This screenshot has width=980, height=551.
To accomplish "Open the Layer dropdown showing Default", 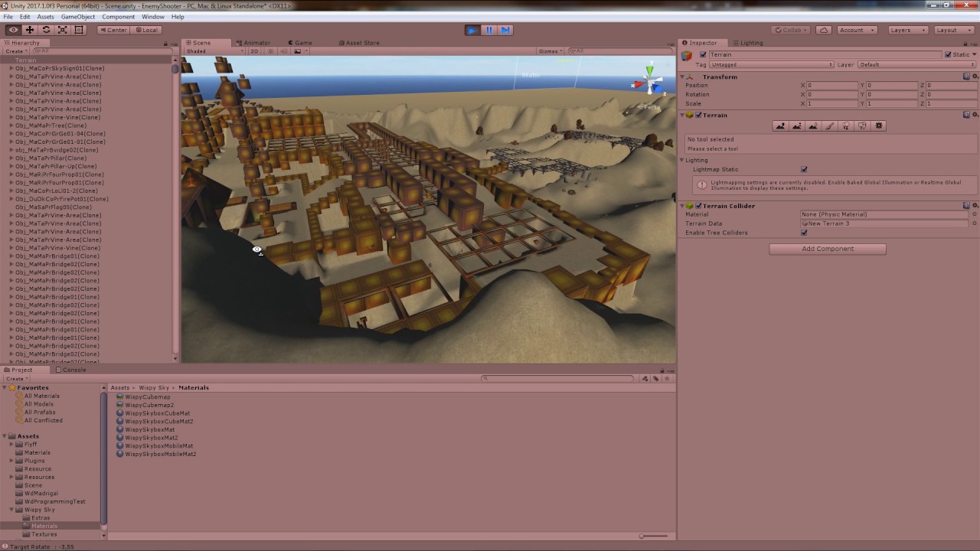I will click(918, 65).
